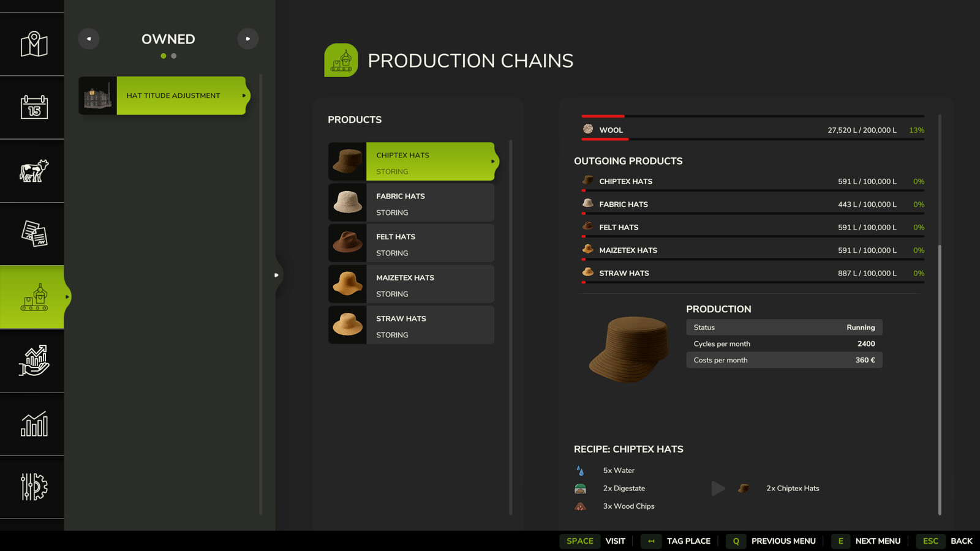
Task: Open the prices hand-and-chart icon
Action: 34,361
